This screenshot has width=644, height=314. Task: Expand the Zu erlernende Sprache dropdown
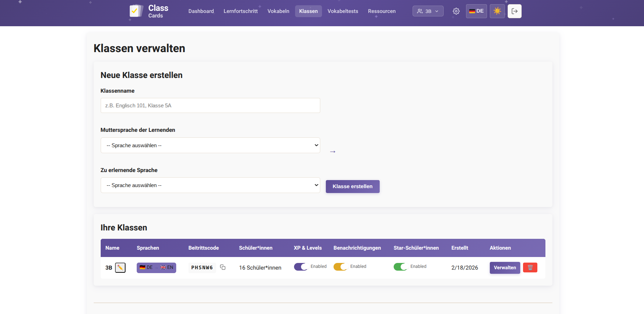pos(210,185)
